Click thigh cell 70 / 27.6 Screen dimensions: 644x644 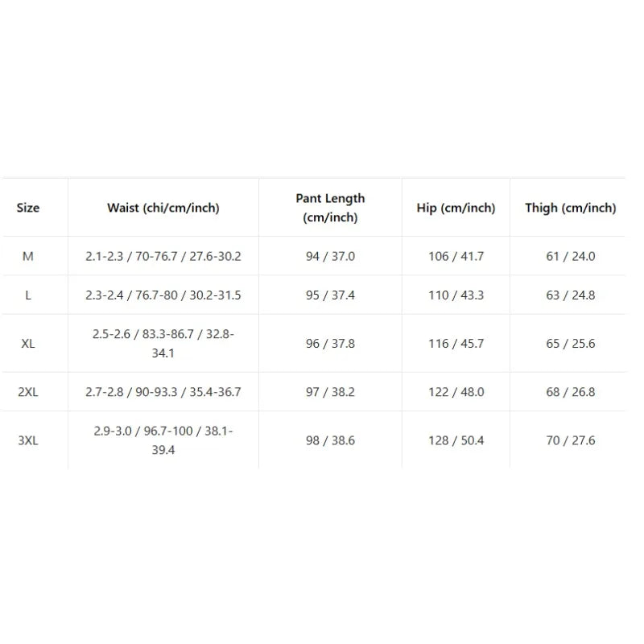tap(571, 440)
